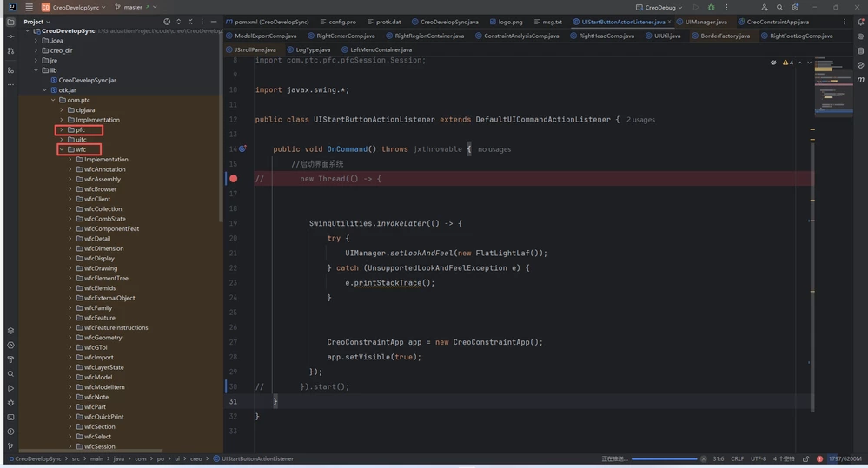Click Collapse All in Project panel

(190, 22)
